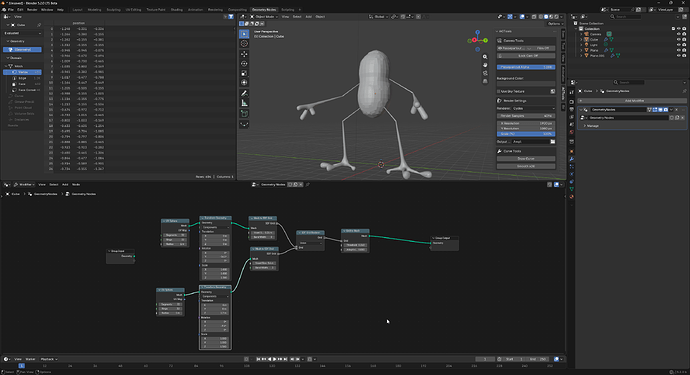This screenshot has height=375, width=690.
Task: Expand the Cube item in Outliner
Action: point(581,39)
